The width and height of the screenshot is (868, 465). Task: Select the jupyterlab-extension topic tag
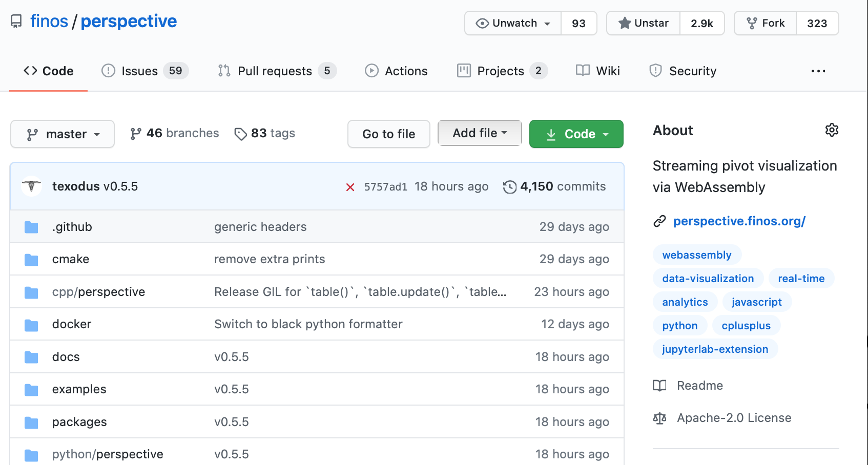[715, 349]
